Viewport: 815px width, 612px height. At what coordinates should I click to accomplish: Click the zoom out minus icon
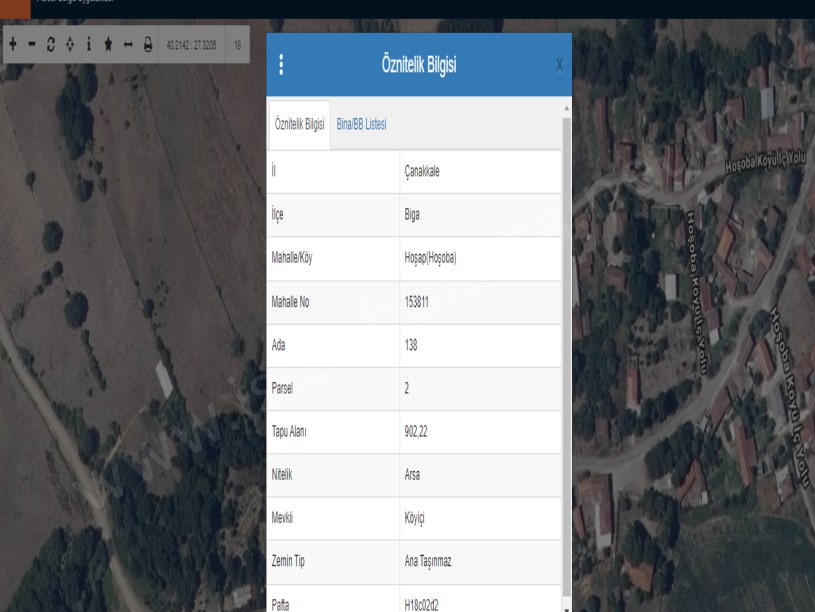click(32, 46)
